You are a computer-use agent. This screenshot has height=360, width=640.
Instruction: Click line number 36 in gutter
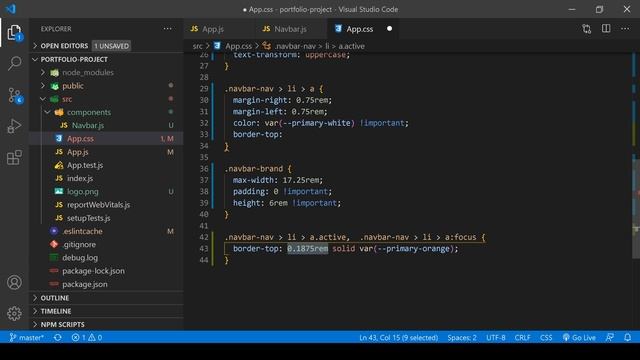click(x=204, y=169)
